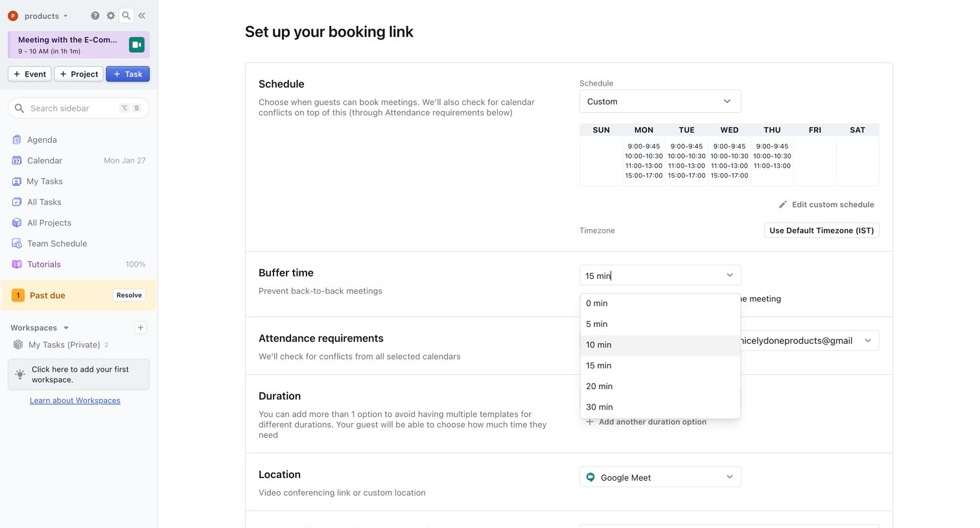Screen dimensions: 980x528
Task: Toggle the Buffer time dropdown chevron
Action: pyautogui.click(x=730, y=276)
